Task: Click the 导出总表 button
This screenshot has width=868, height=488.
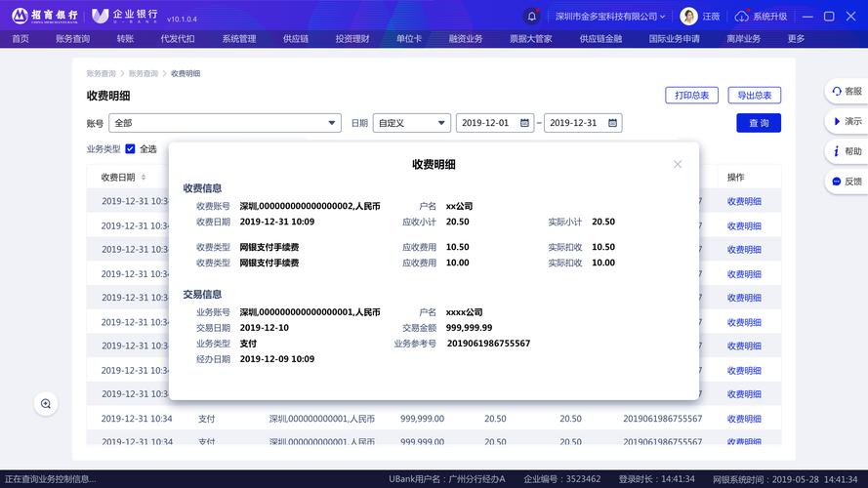Action: coord(754,96)
